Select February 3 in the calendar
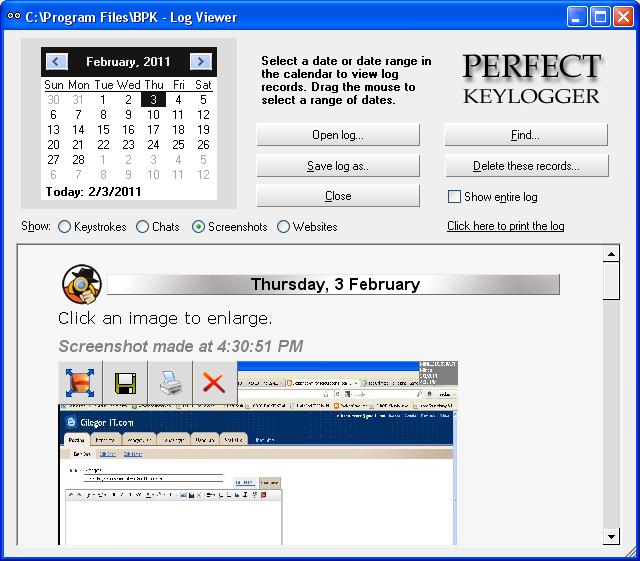 pyautogui.click(x=153, y=100)
